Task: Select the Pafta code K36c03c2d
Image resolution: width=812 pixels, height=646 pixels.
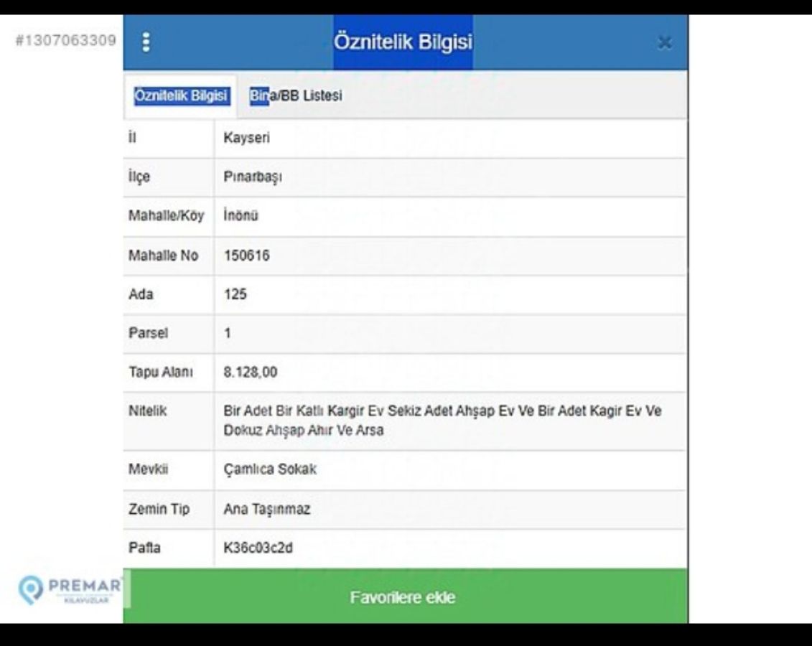Action: coord(258,548)
